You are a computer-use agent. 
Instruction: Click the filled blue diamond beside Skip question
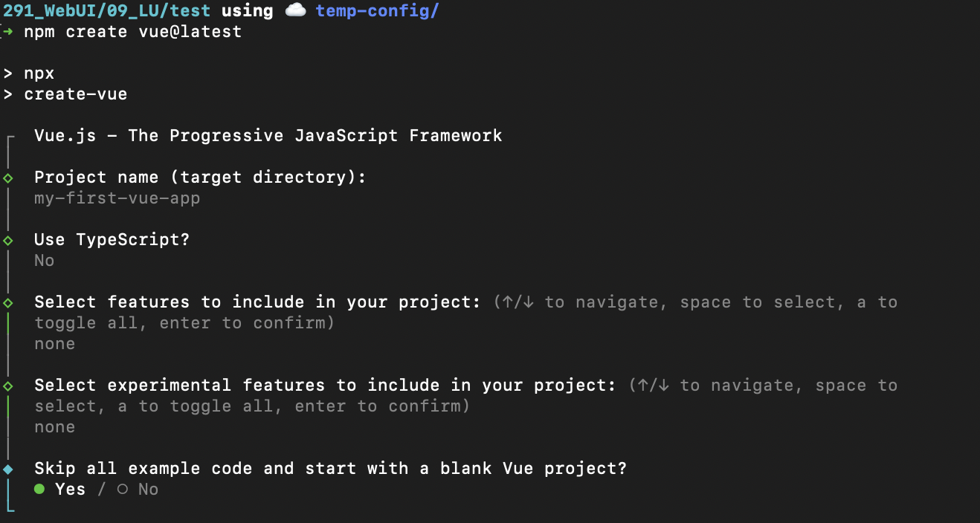[x=8, y=470]
